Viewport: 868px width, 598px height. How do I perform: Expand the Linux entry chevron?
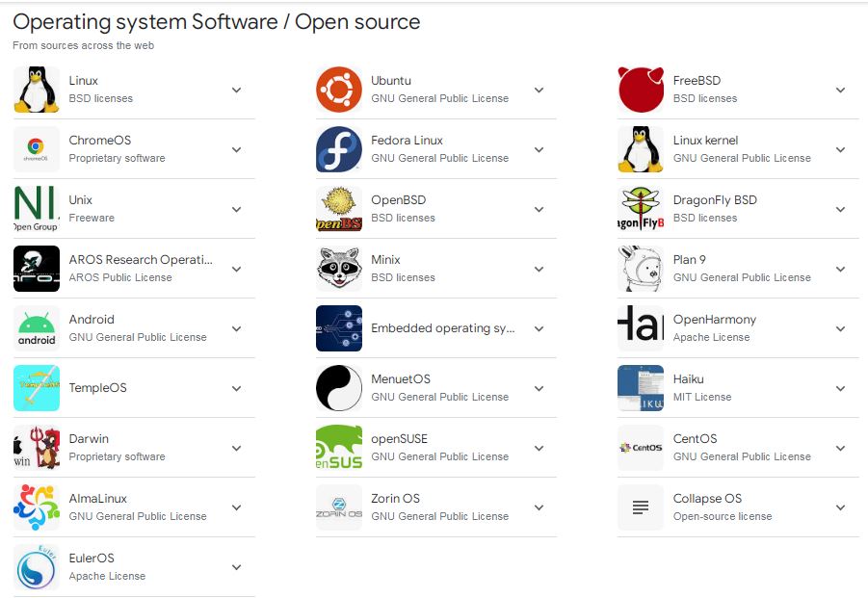click(x=236, y=91)
